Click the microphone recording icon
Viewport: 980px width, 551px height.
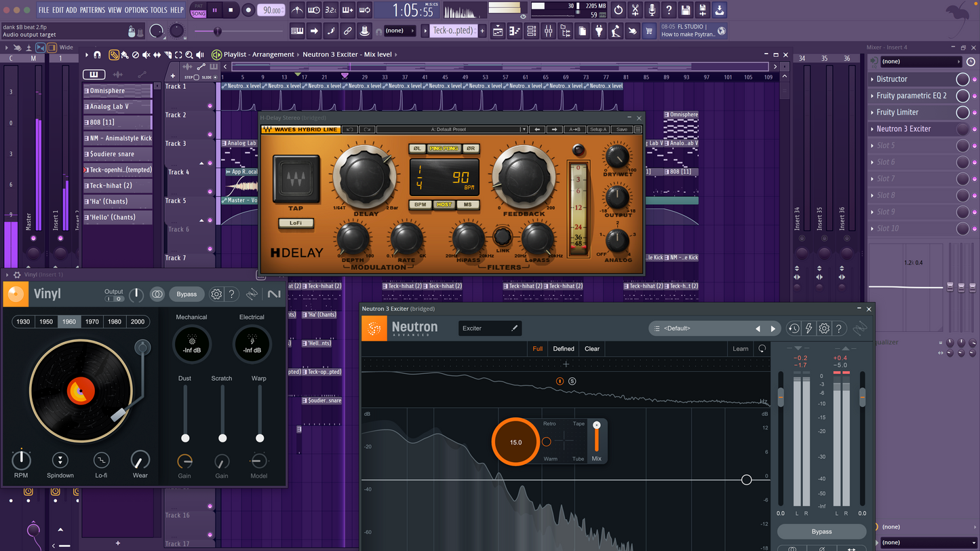[652, 10]
